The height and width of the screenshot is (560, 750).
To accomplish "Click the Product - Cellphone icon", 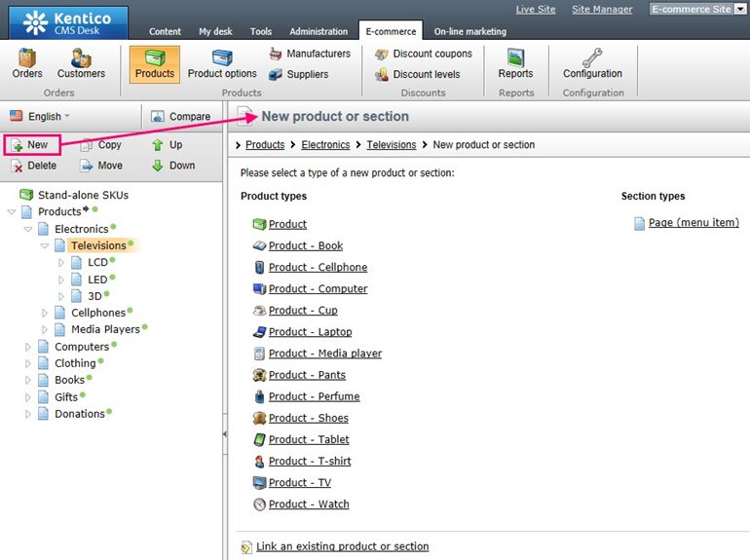I will pyautogui.click(x=259, y=267).
